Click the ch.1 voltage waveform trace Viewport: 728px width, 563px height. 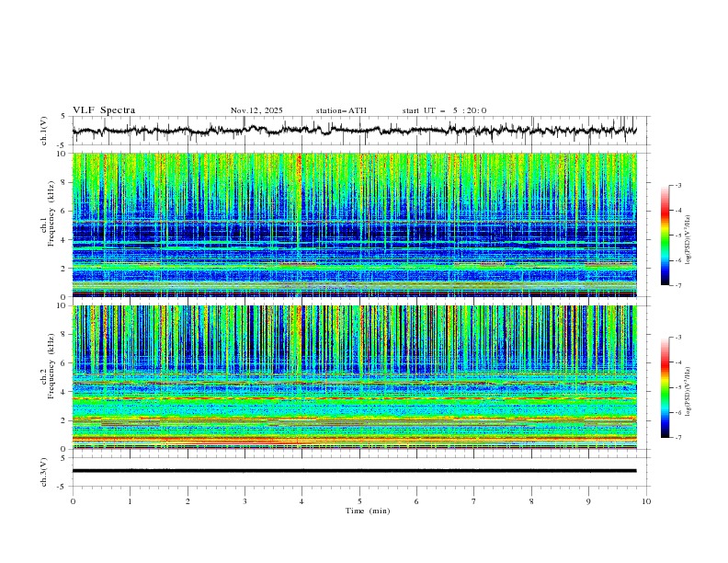354,131
